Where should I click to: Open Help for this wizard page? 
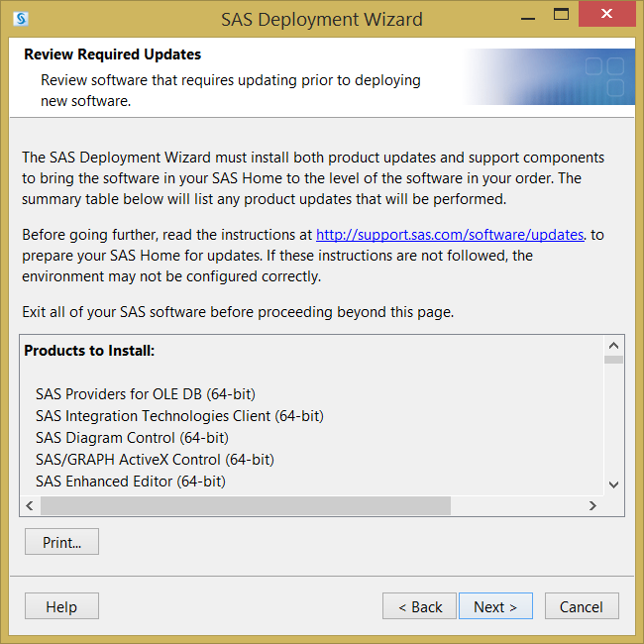click(61, 606)
